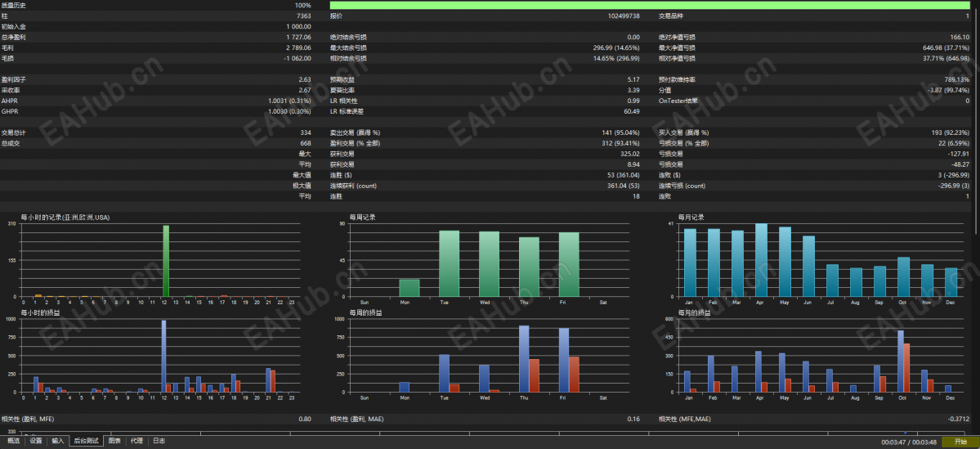Click the LR 相关性 label
The image size is (980, 449).
(x=344, y=101)
